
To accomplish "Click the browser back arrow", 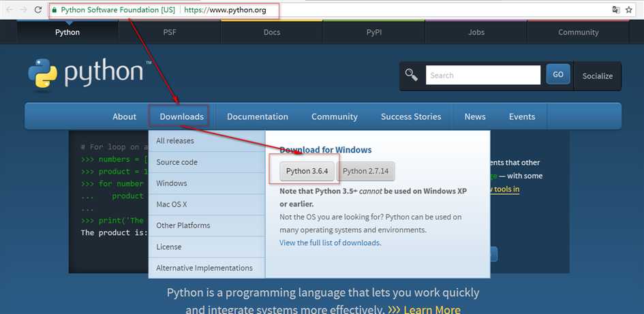I will (x=9, y=10).
